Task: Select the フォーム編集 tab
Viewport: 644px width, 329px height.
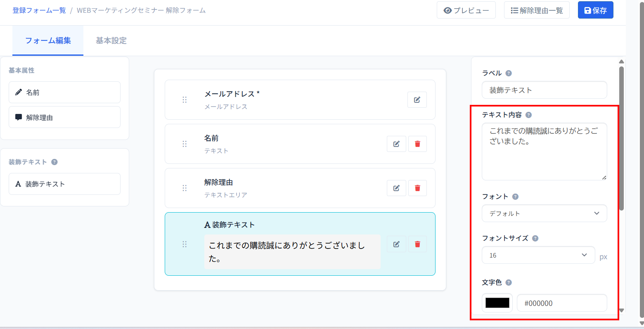Action: [48, 40]
